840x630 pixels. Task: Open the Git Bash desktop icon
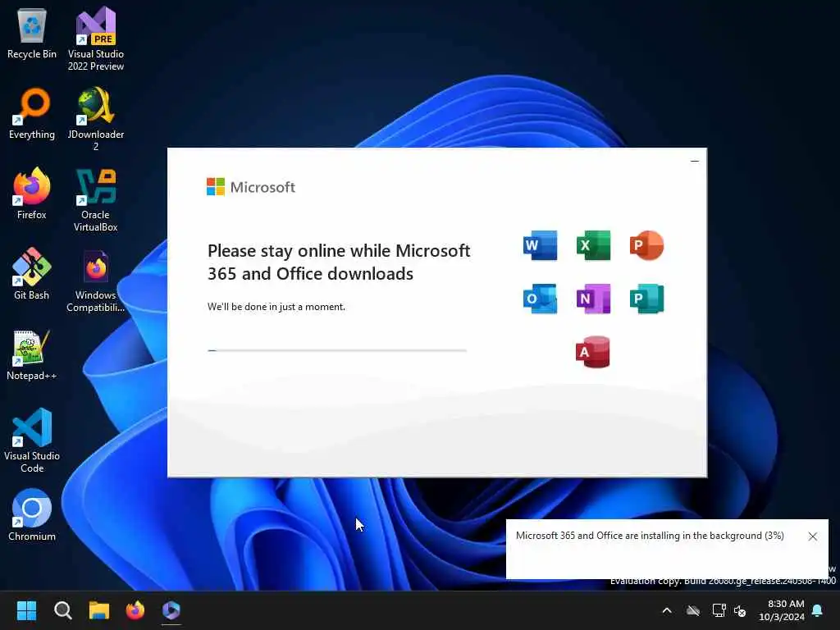pos(32,274)
